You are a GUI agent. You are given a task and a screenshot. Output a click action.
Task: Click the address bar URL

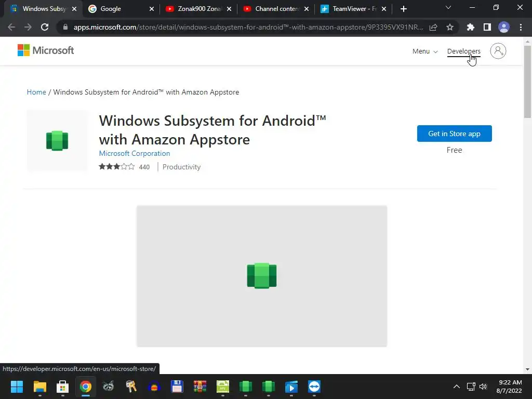pos(248,27)
